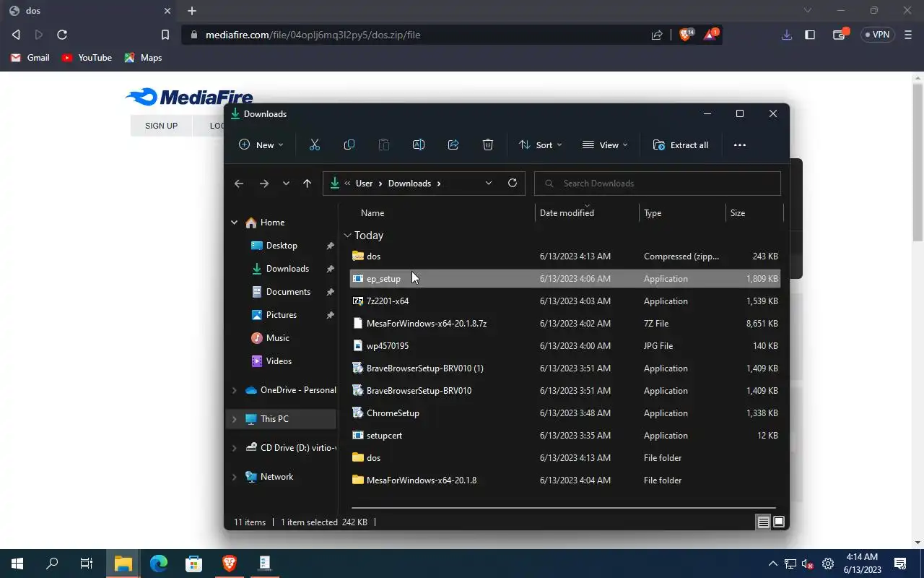Sort by the Size column header
Image resolution: width=924 pixels, height=578 pixels.
738,213
